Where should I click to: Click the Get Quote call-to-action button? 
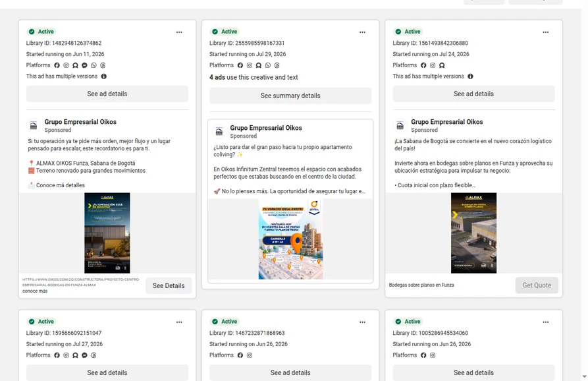tap(537, 285)
